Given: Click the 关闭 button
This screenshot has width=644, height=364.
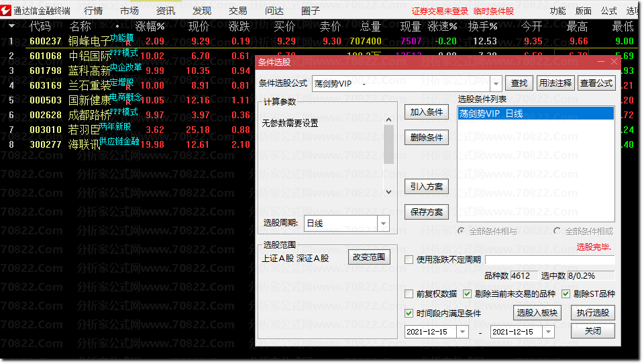Looking at the screenshot, I should (592, 330).
